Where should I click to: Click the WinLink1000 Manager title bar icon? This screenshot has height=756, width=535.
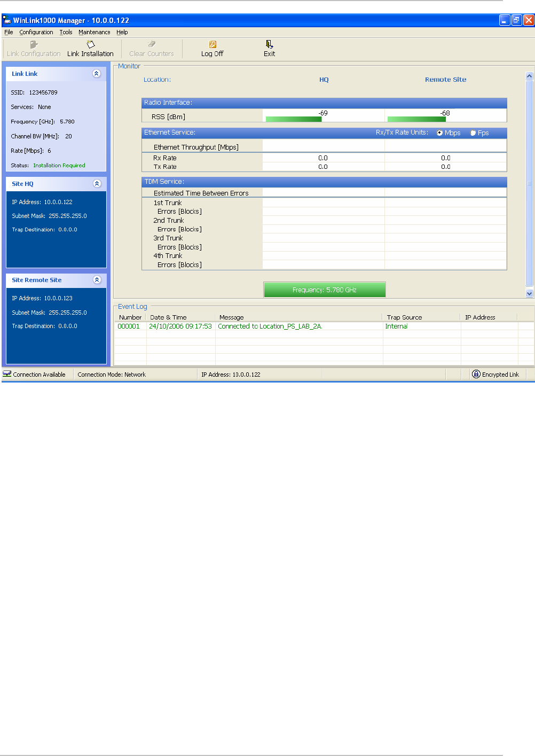[x=7, y=20]
